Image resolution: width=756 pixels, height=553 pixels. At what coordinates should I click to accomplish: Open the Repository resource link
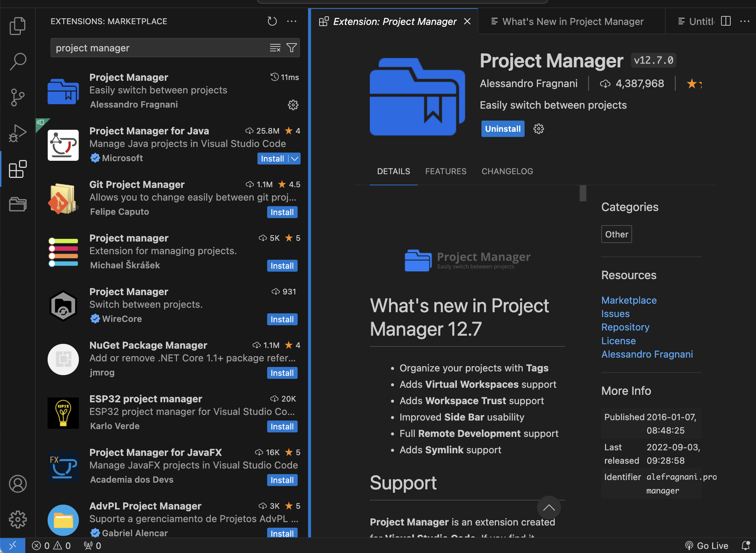point(625,327)
